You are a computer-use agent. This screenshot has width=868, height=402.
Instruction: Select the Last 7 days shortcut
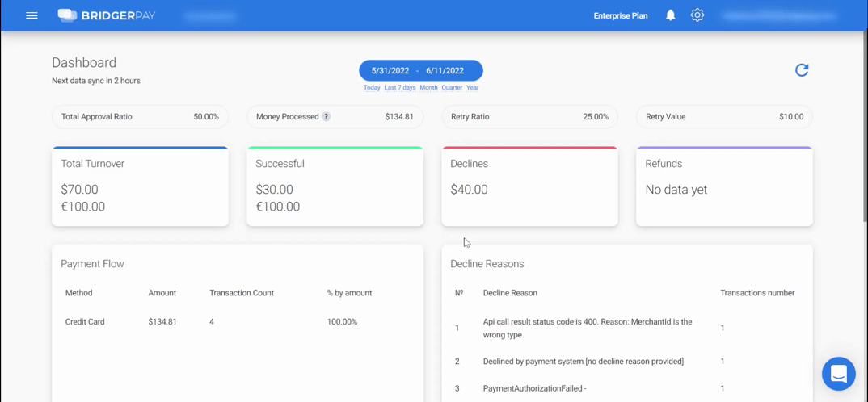[400, 88]
